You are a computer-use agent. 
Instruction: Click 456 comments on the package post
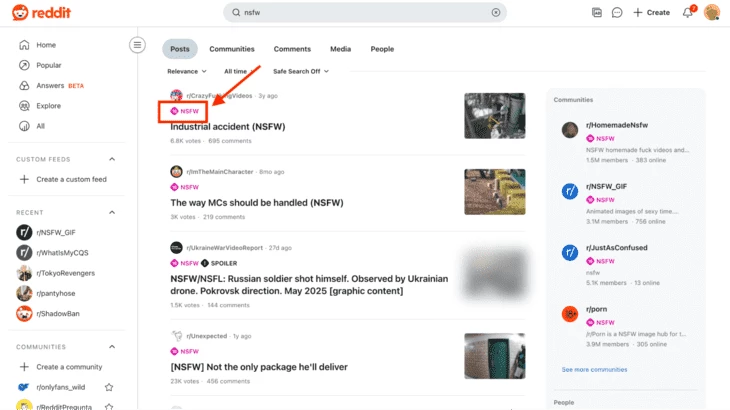point(228,381)
